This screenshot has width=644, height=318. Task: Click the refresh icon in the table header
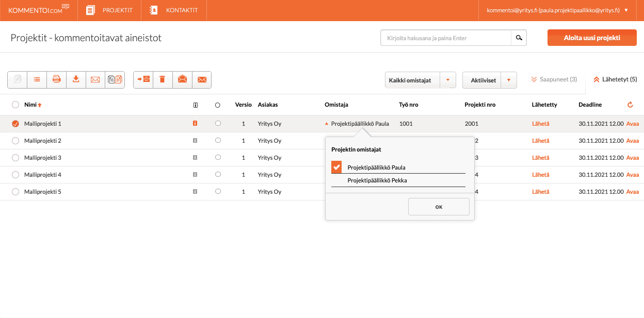pyautogui.click(x=630, y=105)
